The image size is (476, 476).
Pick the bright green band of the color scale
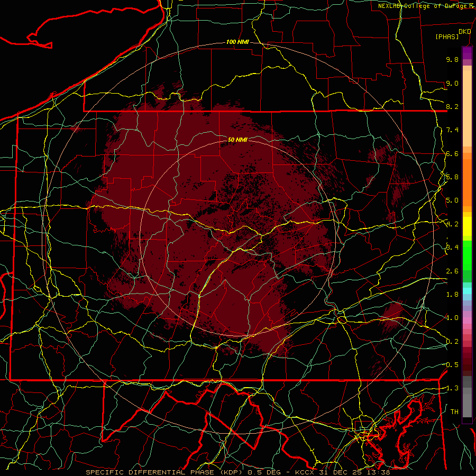(x=467, y=255)
